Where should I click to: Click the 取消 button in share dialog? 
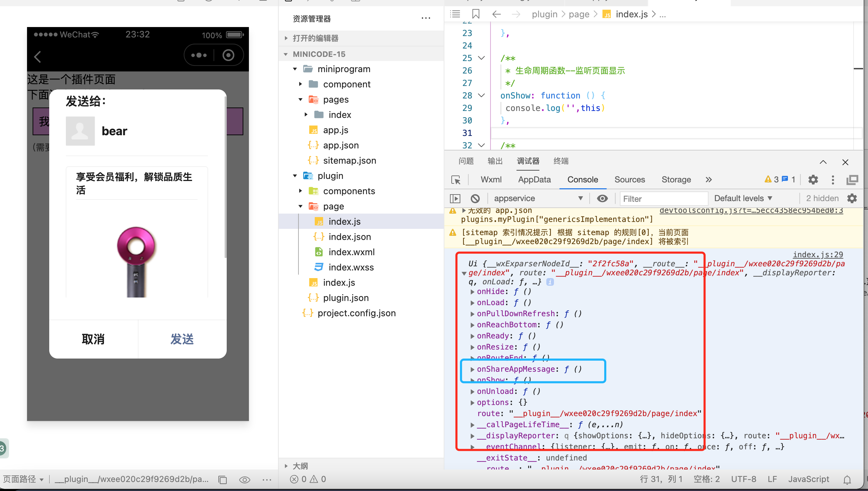point(93,339)
